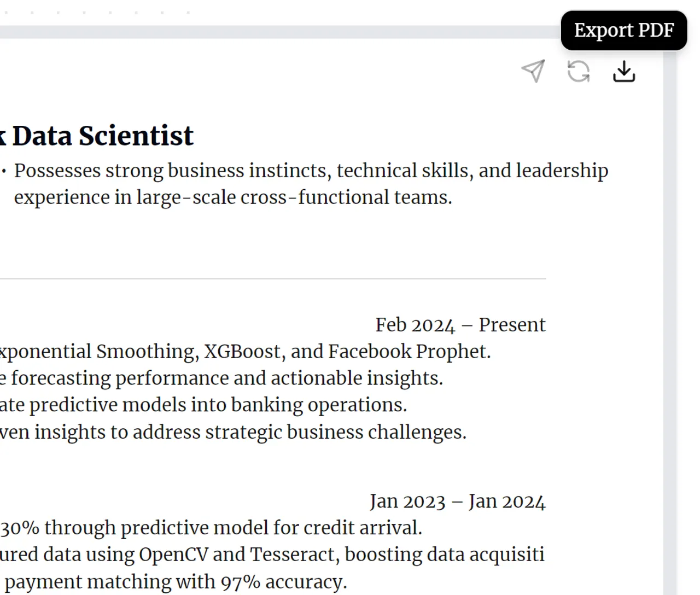This screenshot has height=595, width=700.
Task: Click the bullet about forecasting performance
Action: (221, 378)
